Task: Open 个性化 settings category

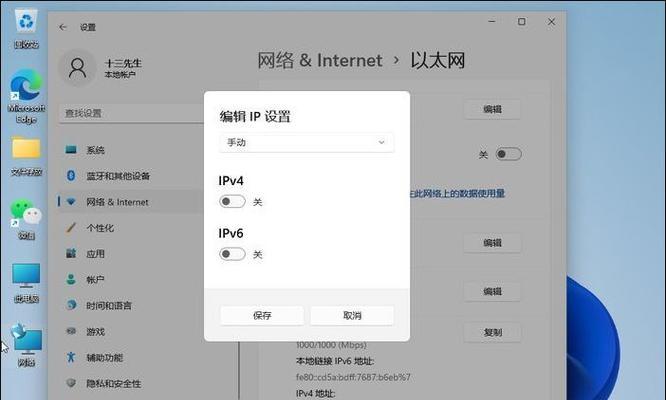Action: pyautogui.click(x=100, y=228)
